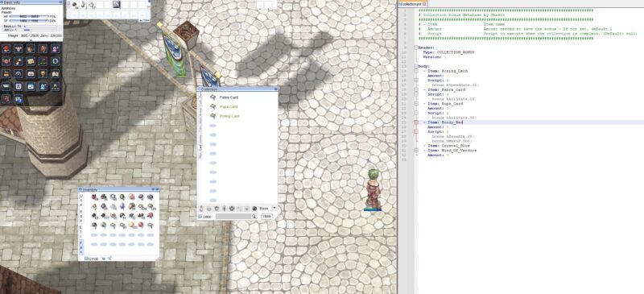Collapse the Body fold marker in editor
Screen dimensions: 644x294
[x=415, y=66]
